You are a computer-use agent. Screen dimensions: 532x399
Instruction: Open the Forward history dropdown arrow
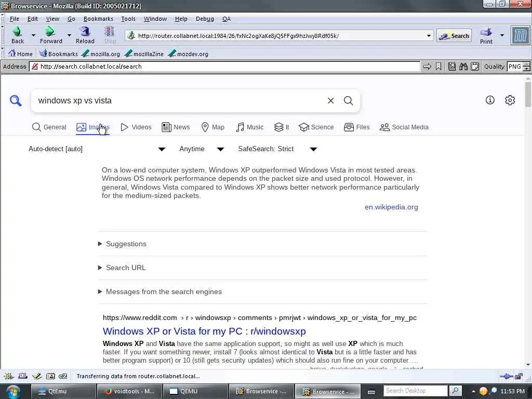click(x=69, y=35)
